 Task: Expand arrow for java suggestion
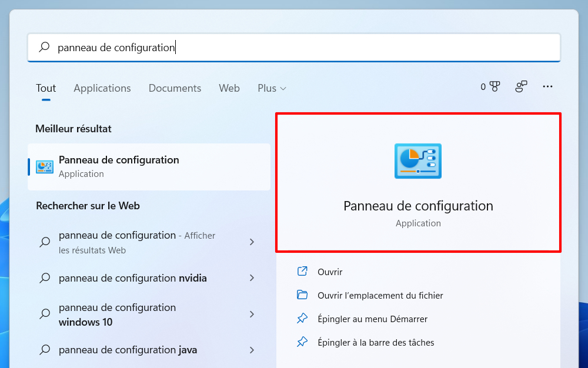(x=252, y=350)
